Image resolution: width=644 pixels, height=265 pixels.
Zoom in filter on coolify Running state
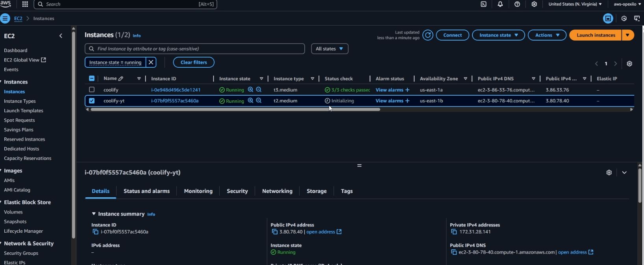[250, 90]
